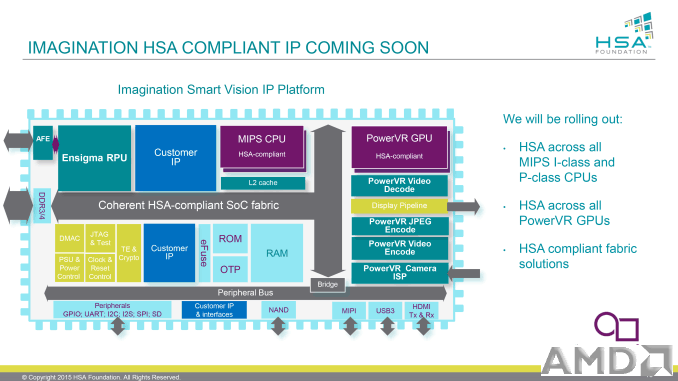The image size is (678, 381).
Task: Click the vertical arrow below NAND
Action: pyautogui.click(x=278, y=327)
